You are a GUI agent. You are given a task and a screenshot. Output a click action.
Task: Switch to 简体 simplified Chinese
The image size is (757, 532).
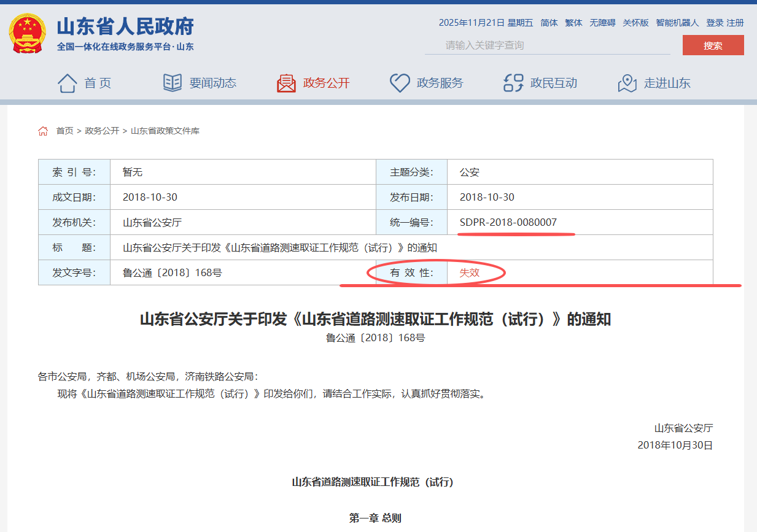click(549, 23)
